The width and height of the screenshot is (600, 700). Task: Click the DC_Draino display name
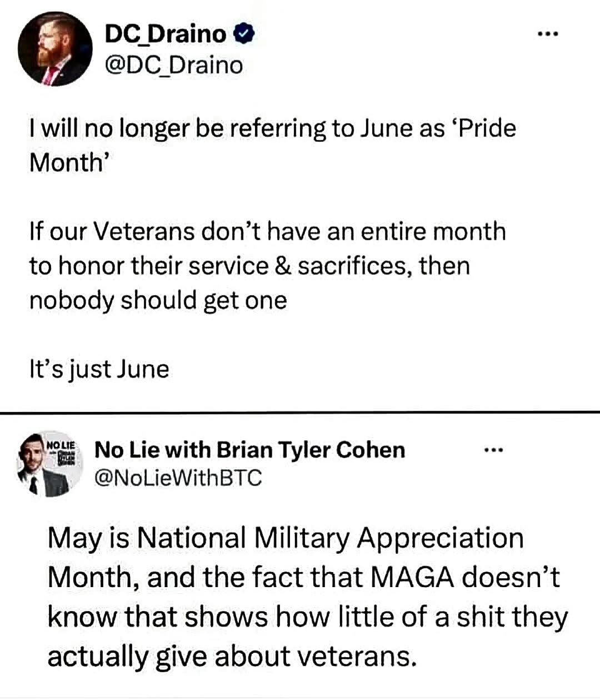pos(166,35)
